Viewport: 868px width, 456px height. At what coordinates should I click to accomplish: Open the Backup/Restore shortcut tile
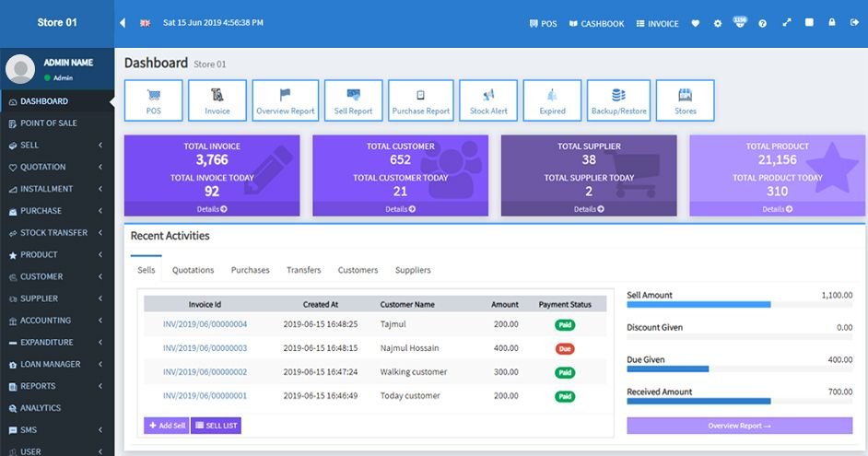[x=618, y=100]
